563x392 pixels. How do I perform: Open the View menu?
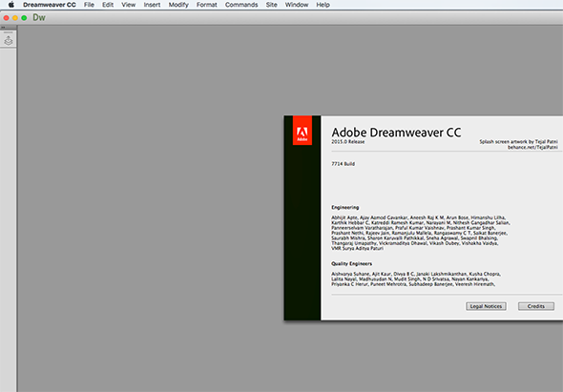pyautogui.click(x=129, y=5)
